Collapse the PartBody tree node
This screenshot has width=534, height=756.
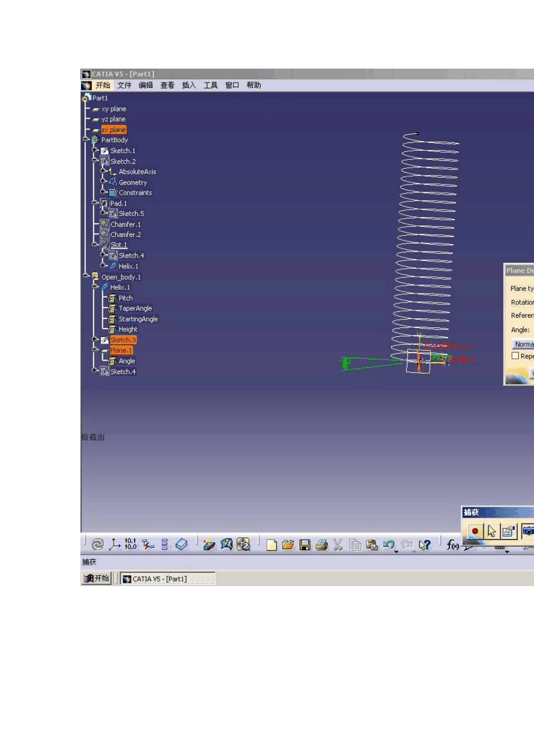pos(86,139)
